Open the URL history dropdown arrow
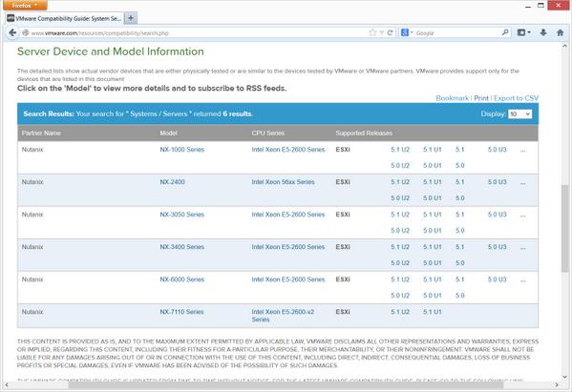 [381, 32]
